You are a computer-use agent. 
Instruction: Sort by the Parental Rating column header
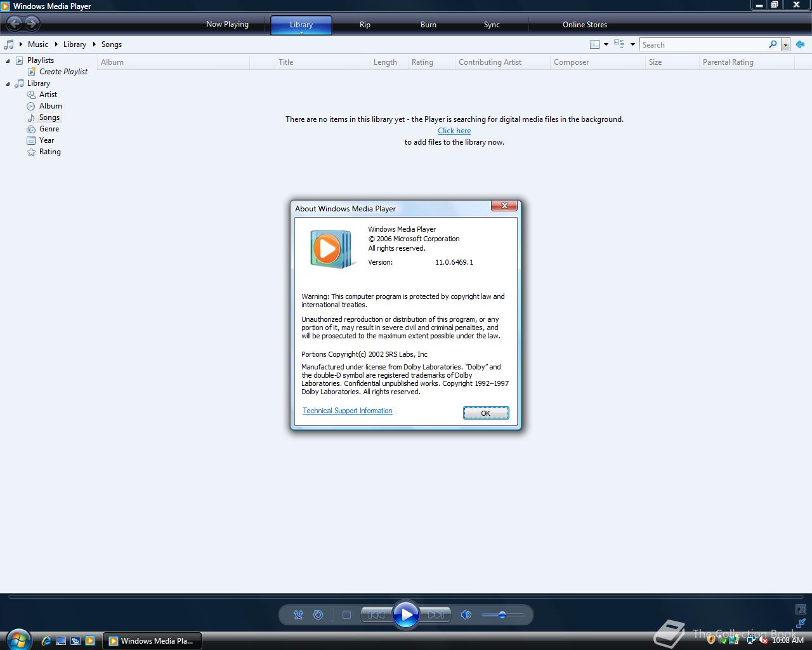click(x=746, y=62)
